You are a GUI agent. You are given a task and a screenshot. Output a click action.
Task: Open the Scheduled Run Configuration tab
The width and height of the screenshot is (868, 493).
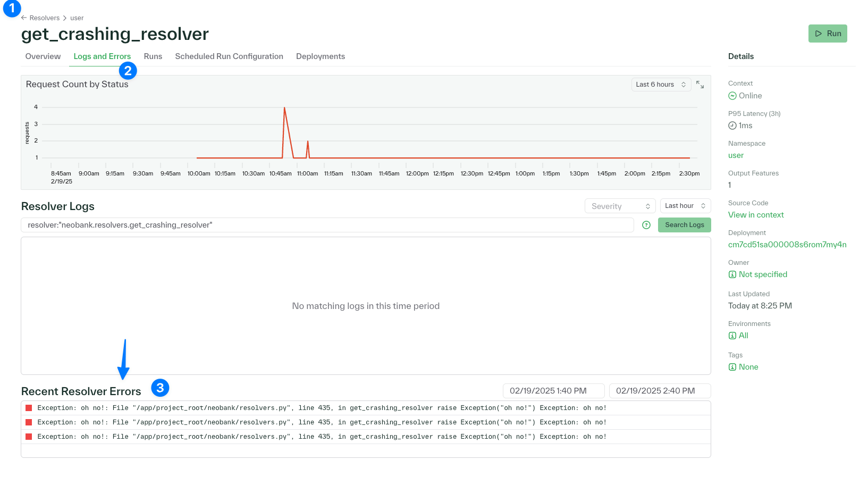229,56
